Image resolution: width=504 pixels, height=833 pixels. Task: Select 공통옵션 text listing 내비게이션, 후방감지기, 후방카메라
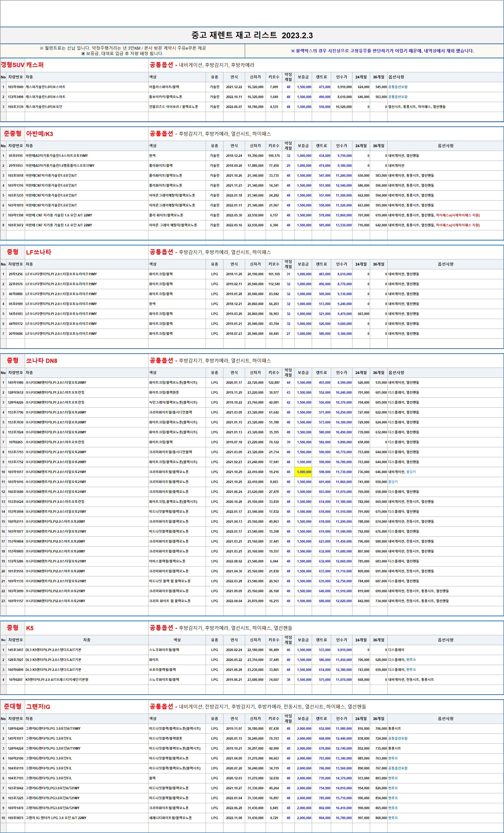click(x=202, y=65)
